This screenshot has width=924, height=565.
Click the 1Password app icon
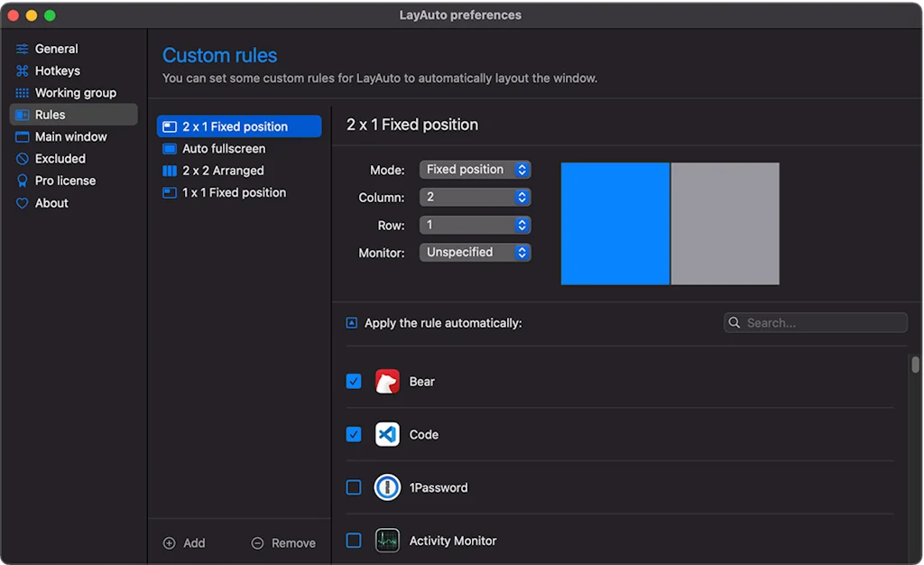(387, 487)
